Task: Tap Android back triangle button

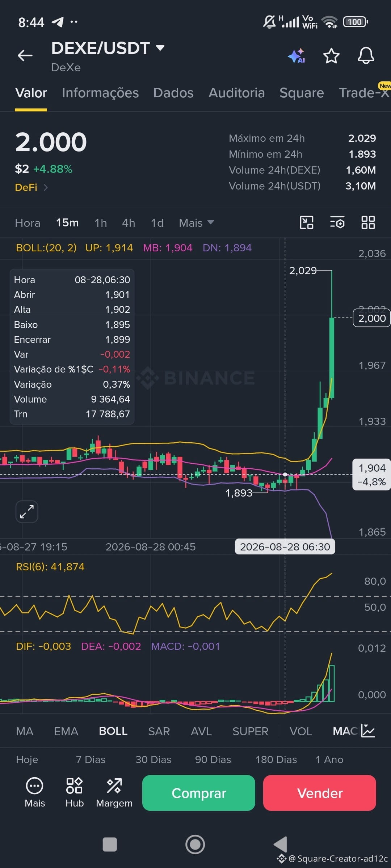Action: pos(280,844)
